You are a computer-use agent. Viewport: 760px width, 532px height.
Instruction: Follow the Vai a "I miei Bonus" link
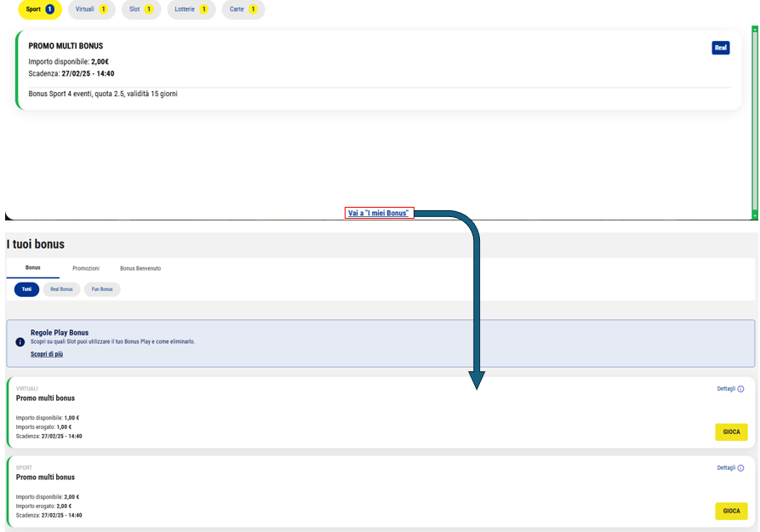point(379,213)
